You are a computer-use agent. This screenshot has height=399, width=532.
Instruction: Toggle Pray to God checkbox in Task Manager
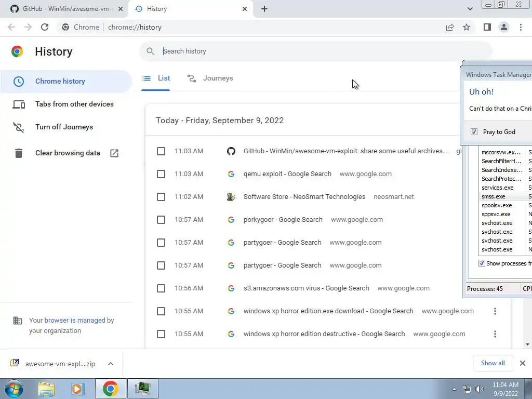point(474,132)
